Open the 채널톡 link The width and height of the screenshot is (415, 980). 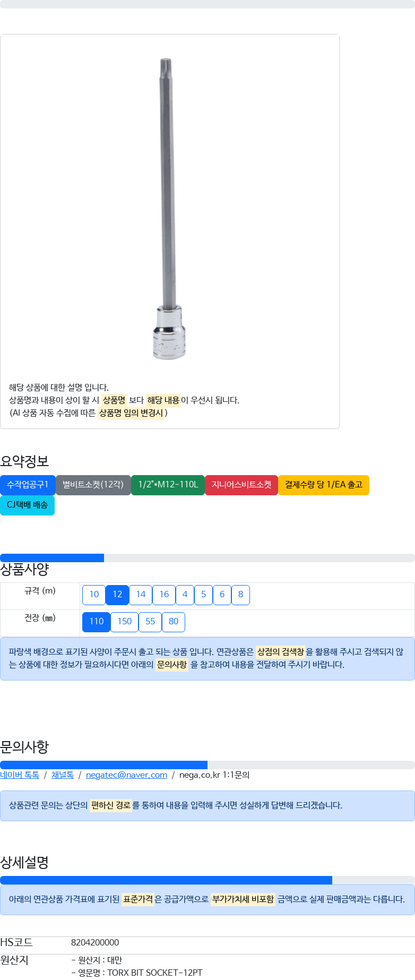(x=63, y=775)
